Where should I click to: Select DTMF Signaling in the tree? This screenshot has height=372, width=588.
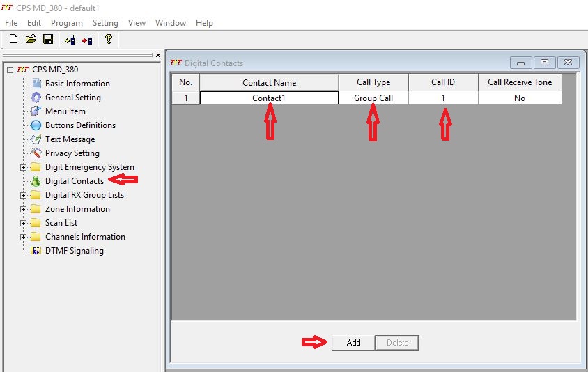coord(75,251)
